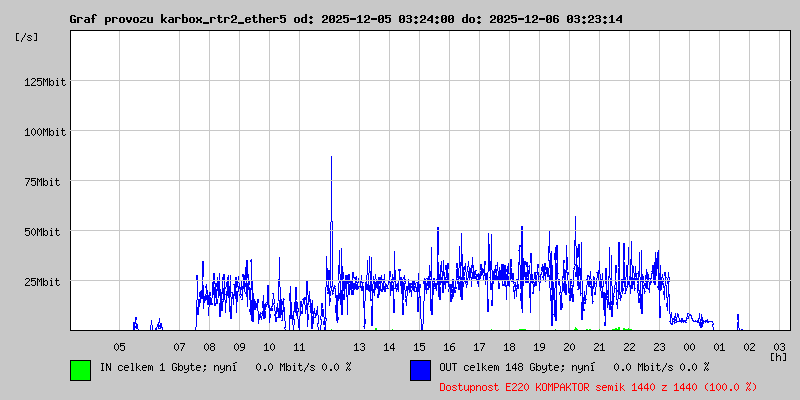Click the '[/s]' unit label at top left
The height and width of the screenshot is (400, 800).
(27, 37)
